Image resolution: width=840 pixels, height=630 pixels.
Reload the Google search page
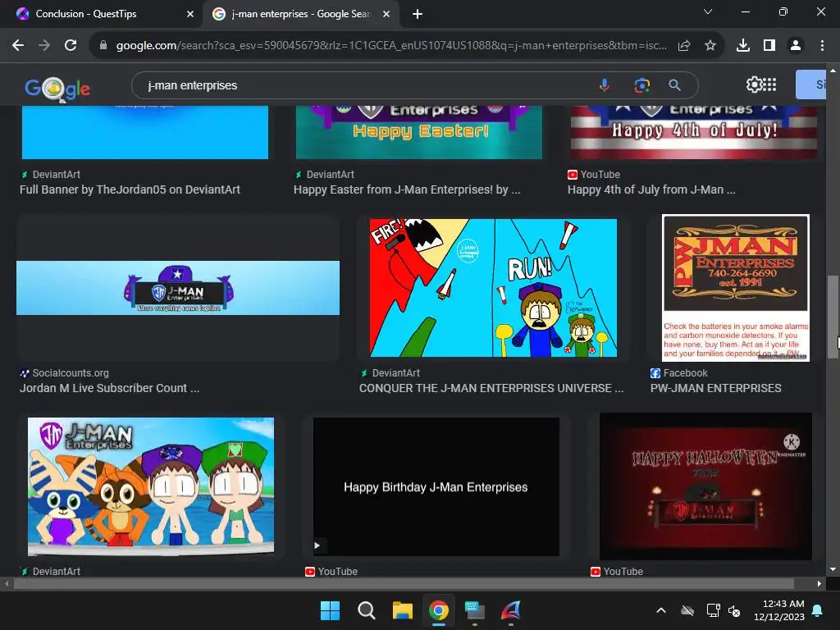[x=71, y=46]
